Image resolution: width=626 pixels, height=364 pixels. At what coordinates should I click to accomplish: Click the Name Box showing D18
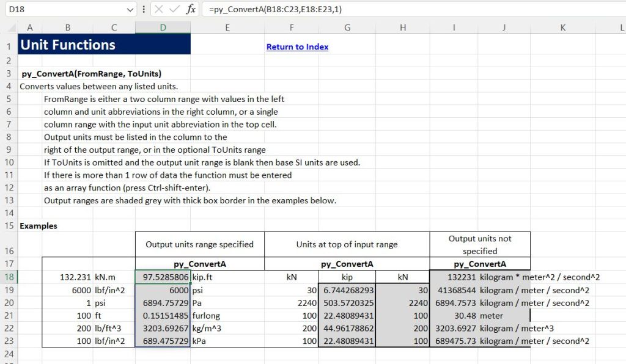[x=61, y=10]
